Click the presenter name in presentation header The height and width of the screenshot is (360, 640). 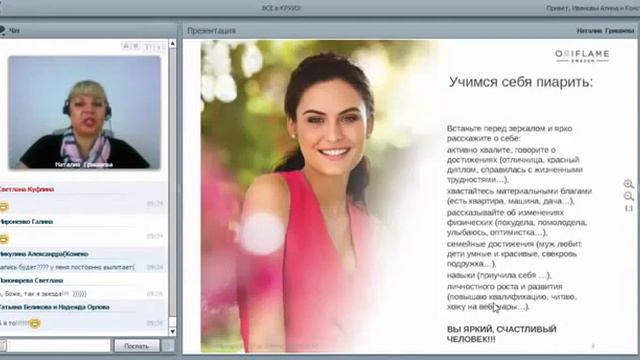click(605, 31)
